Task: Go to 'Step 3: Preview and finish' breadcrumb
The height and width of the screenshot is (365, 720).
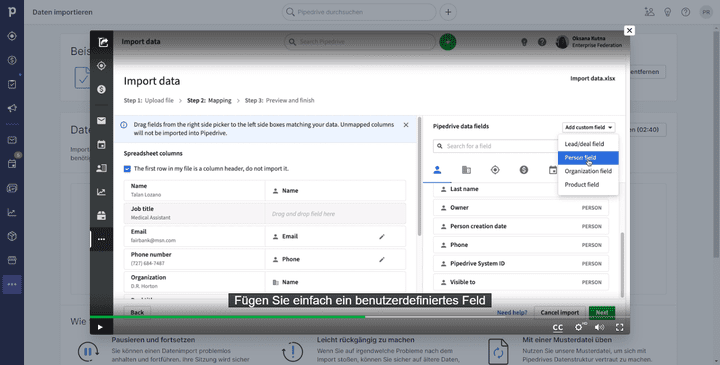Action: pyautogui.click(x=279, y=101)
